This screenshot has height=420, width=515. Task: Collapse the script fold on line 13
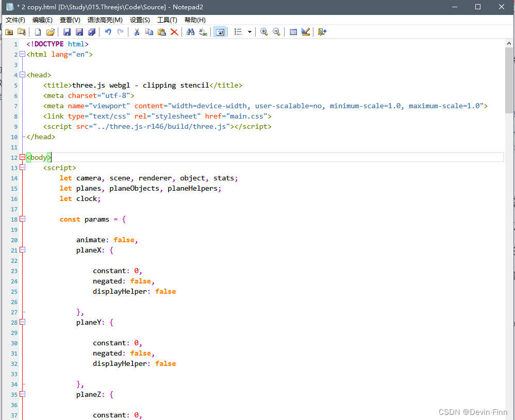22,167
